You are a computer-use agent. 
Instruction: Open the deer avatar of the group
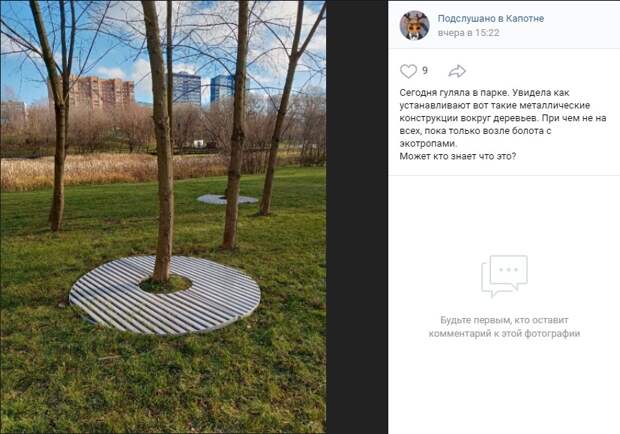[414, 25]
